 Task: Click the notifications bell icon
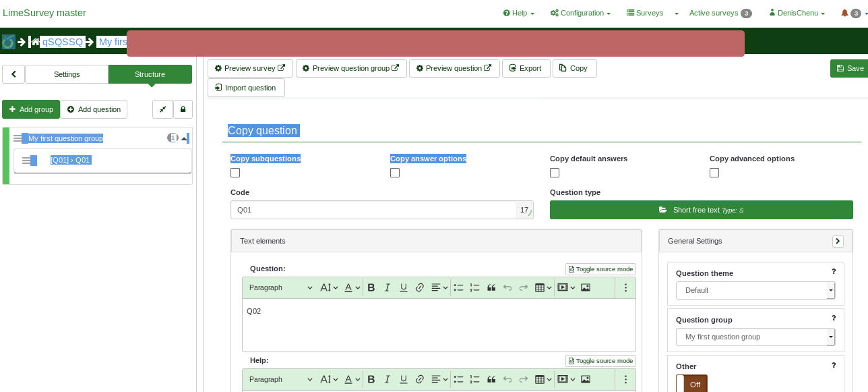pyautogui.click(x=844, y=13)
